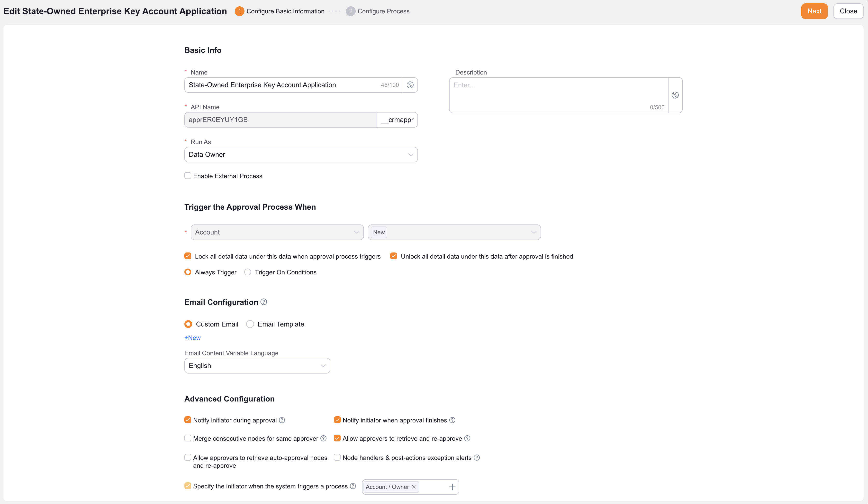Screen dimensions: 868x504
Task: Open help for Merge consecutive nodes option
Action: tap(324, 438)
